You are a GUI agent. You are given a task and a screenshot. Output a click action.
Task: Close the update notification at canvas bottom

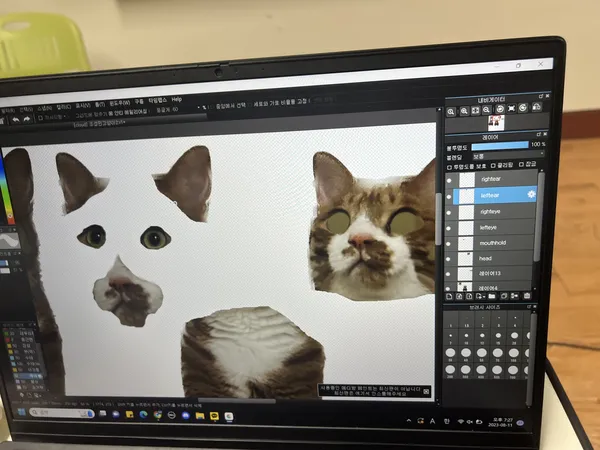pos(426,391)
